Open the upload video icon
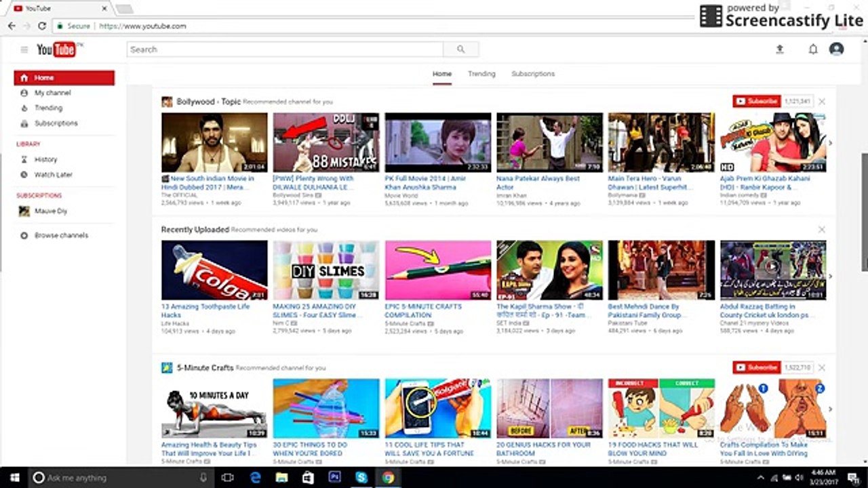The height and width of the screenshot is (488, 868). click(780, 49)
